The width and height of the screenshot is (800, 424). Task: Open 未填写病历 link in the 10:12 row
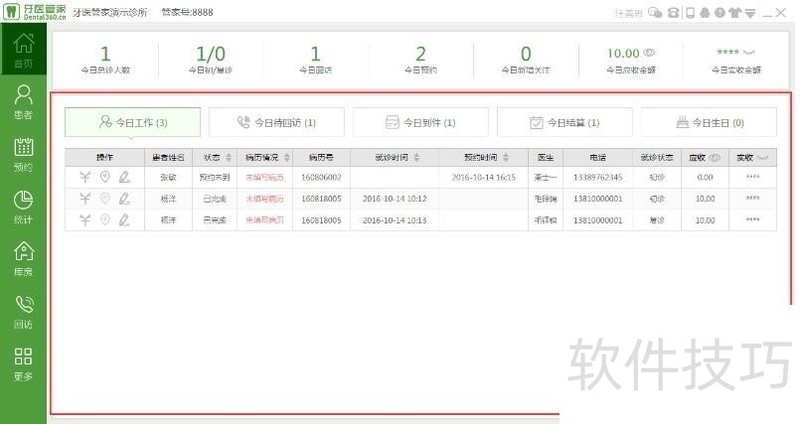point(265,199)
